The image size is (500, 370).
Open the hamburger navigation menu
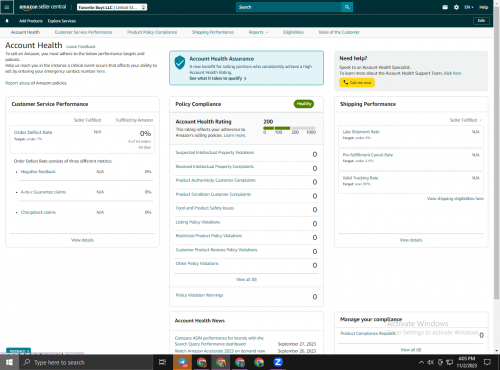click(x=7, y=7)
